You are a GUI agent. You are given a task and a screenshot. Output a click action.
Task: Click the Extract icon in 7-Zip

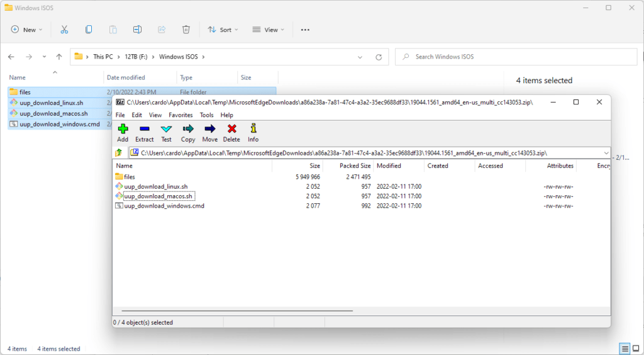point(144,132)
